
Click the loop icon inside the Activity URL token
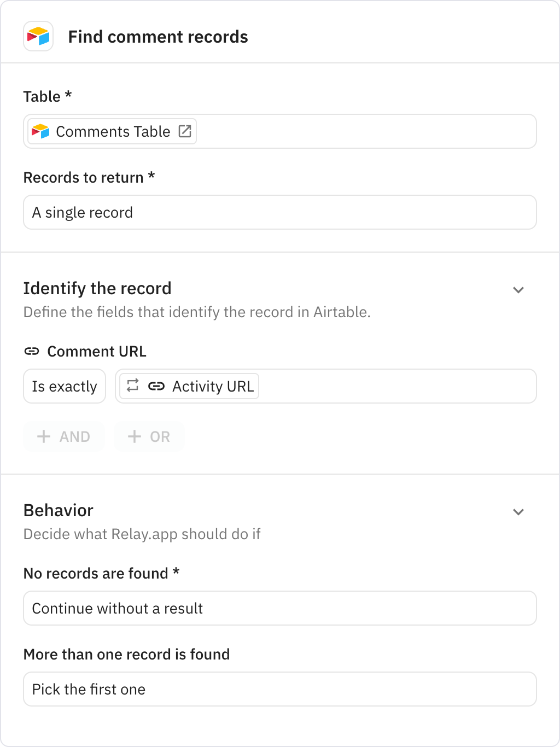[x=132, y=386]
